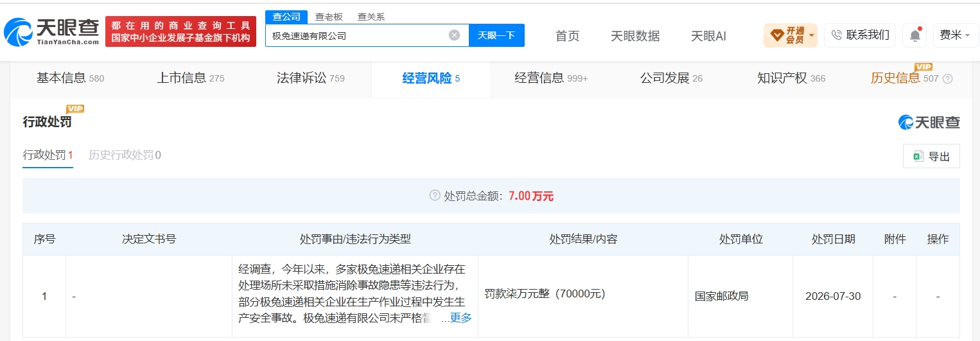Select the 查关系 search mode tab

(x=371, y=17)
